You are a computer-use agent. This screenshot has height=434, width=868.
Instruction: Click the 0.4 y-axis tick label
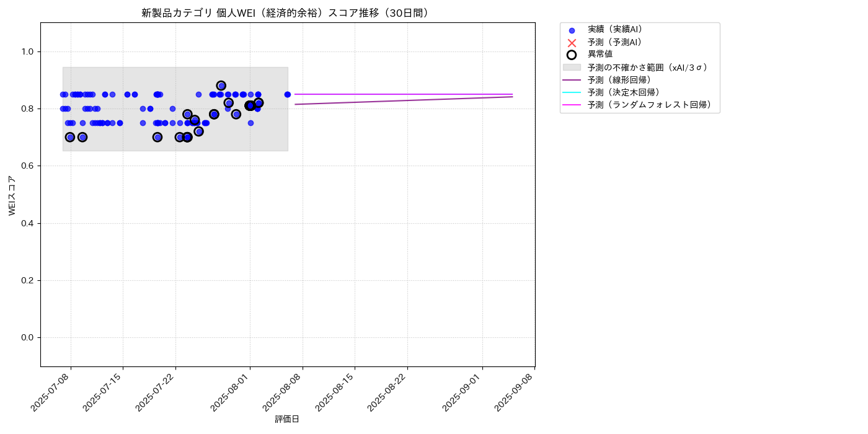[28, 223]
